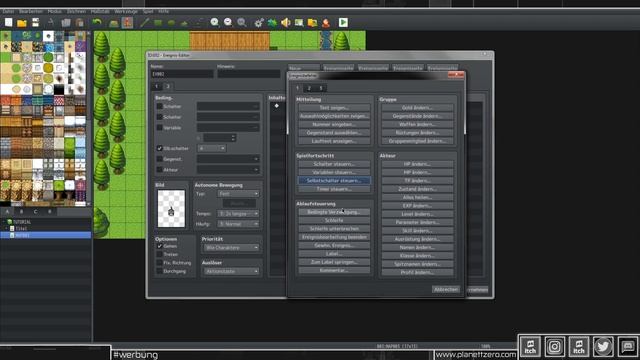This screenshot has width=640, height=360.
Task: Open the Priorität dropdown
Action: click(231, 248)
